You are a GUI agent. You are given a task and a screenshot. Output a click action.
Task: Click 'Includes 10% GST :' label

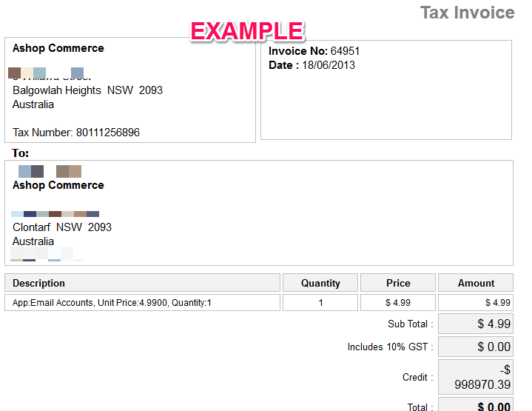[391, 347]
